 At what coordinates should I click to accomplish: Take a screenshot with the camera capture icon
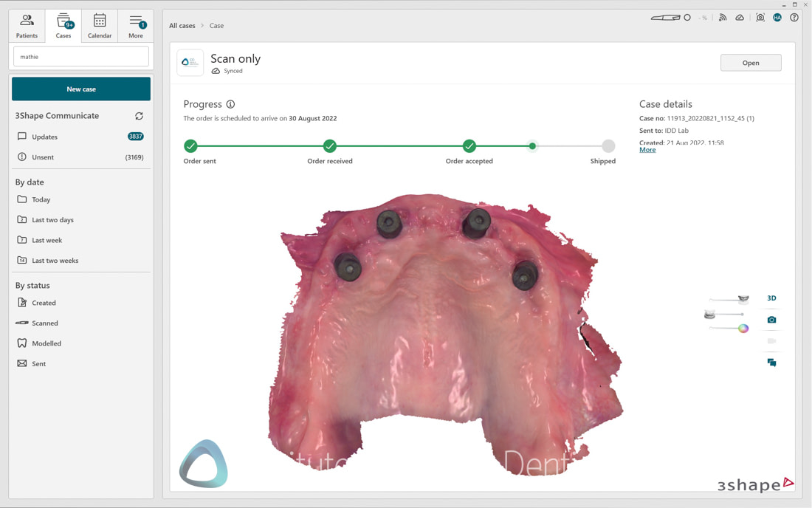click(760, 17)
